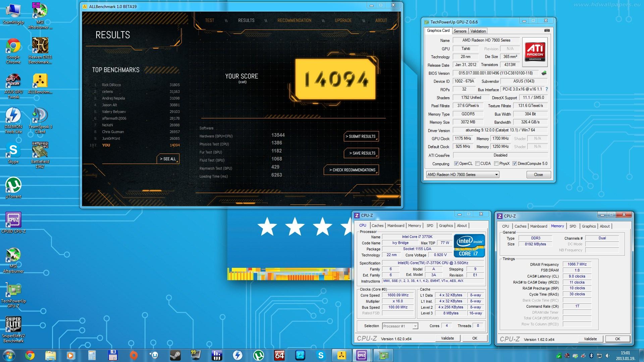Switch to Sensors tab in GPU-Z
This screenshot has height=362, width=644.
point(460,31)
